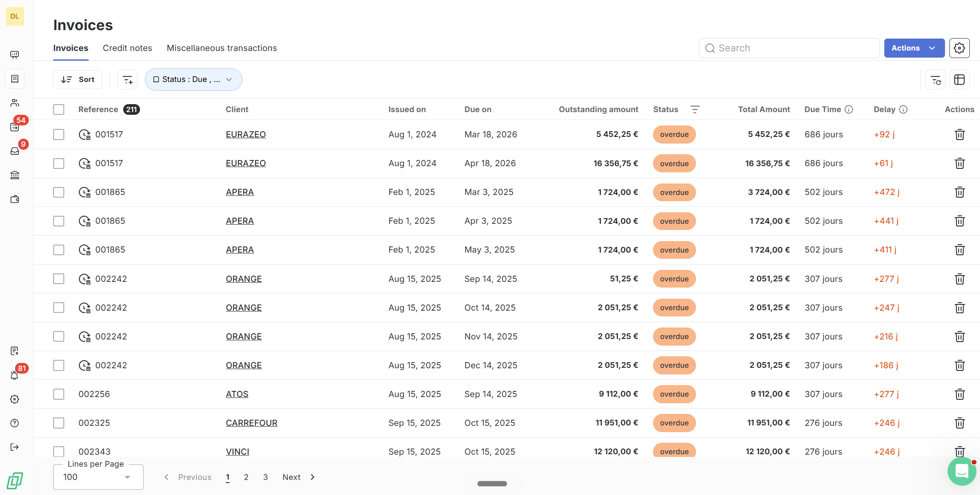Click the Due Time info icon
980x495 pixels.
849,109
